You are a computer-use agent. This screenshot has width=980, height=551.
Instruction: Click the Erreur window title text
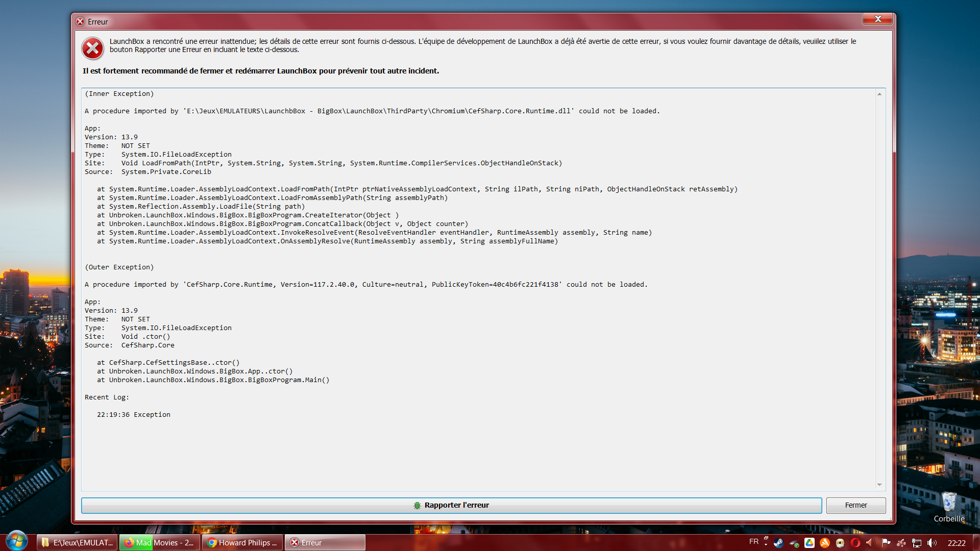97,21
